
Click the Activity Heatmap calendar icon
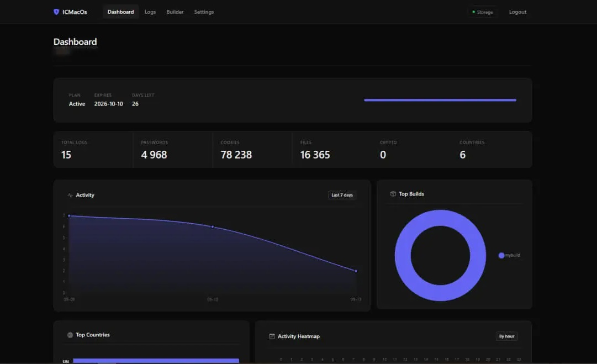point(272,336)
